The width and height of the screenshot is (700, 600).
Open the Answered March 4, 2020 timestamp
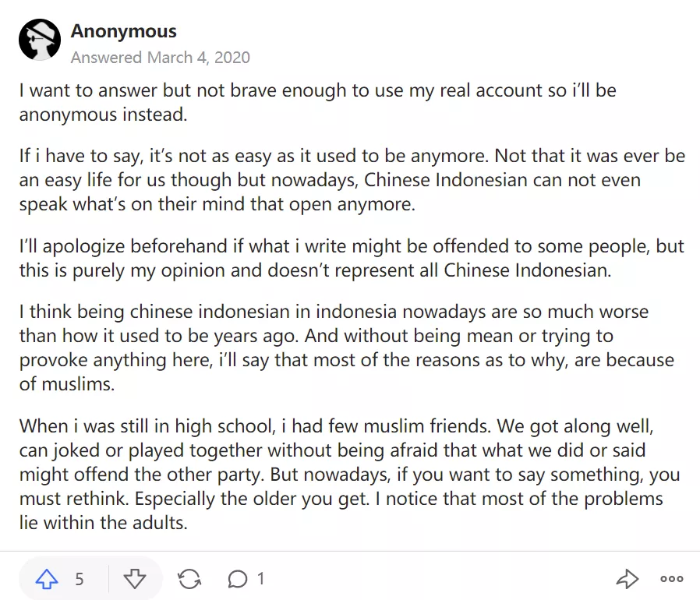[x=160, y=58]
